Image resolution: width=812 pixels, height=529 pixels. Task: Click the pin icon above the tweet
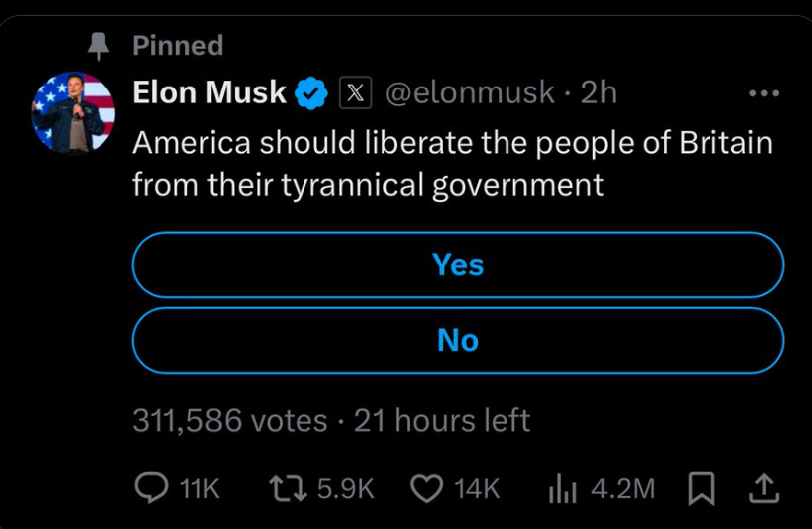[98, 45]
